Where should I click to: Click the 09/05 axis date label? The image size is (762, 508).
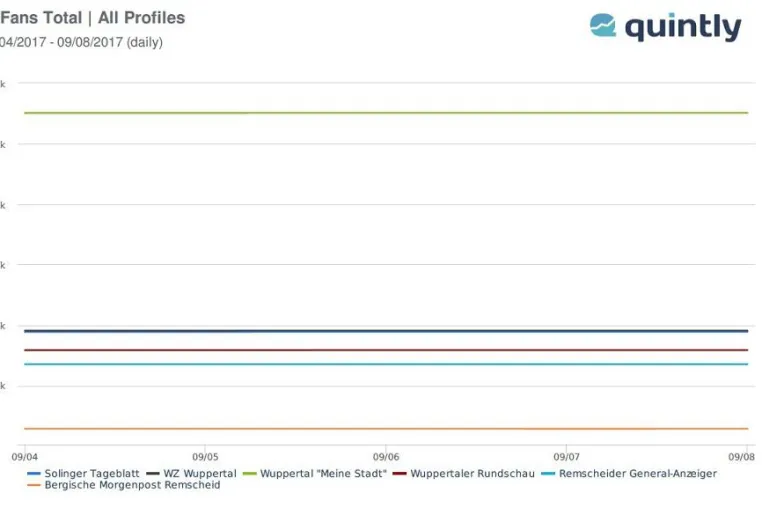tap(205, 457)
